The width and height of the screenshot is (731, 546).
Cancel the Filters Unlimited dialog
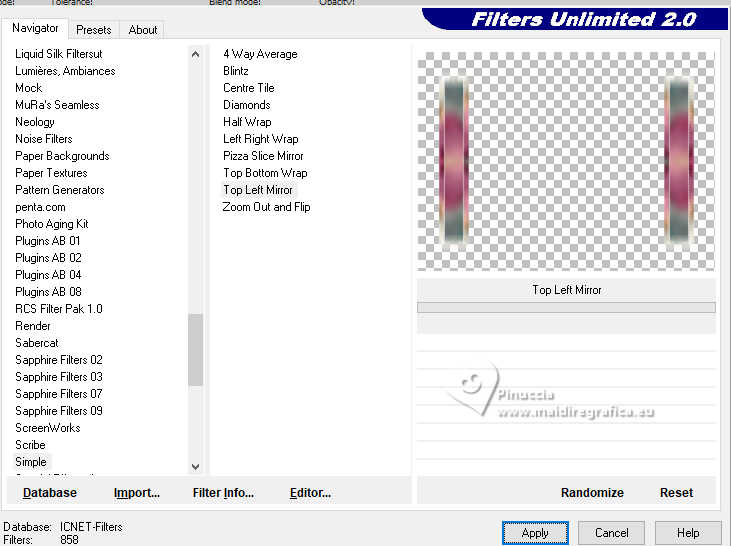(612, 533)
